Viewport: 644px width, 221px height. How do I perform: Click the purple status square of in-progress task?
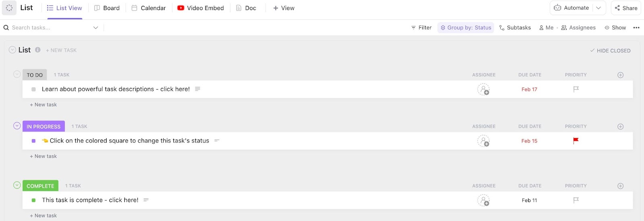[33, 141]
